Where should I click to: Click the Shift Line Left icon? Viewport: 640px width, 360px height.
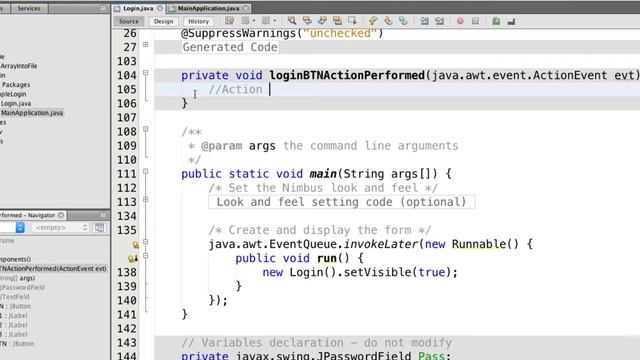pos(424,21)
